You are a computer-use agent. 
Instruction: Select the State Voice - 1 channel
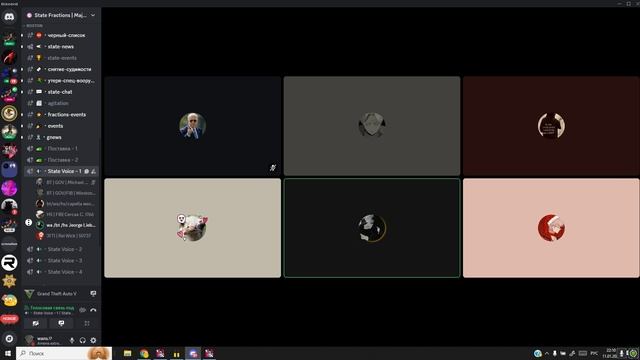61,171
